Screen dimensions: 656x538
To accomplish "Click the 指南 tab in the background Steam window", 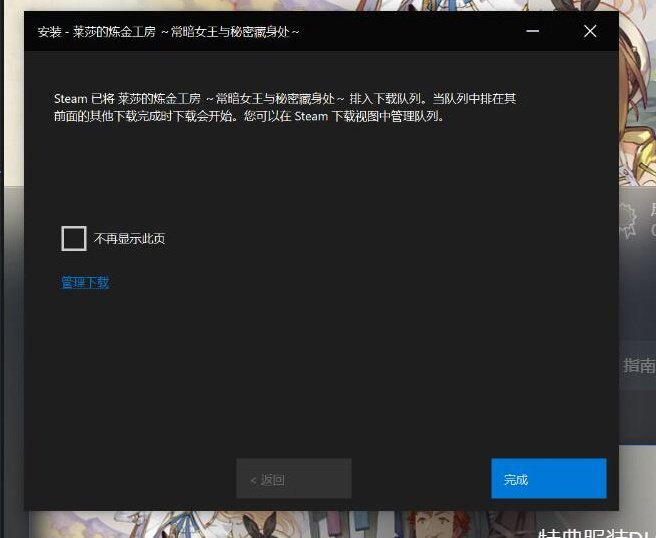I will tap(638, 366).
